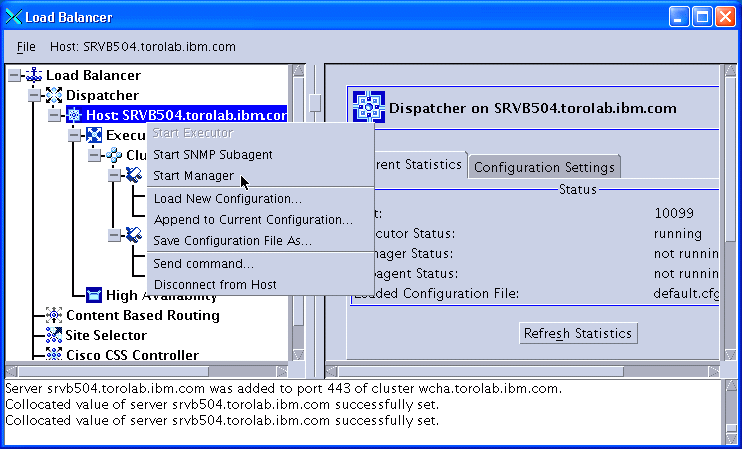
Task: Collapse the Cluster tree node
Action: coord(94,155)
